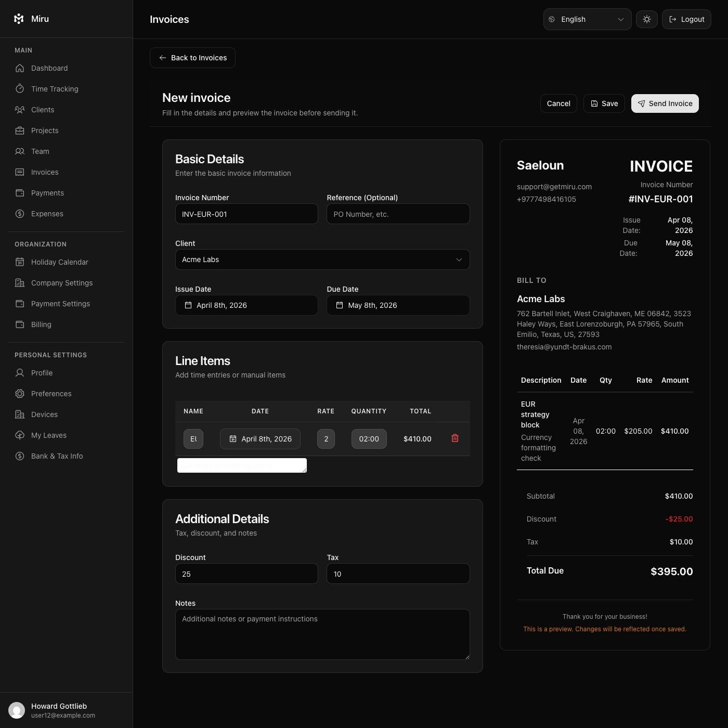Click the Holiday Calendar icon
Image resolution: width=728 pixels, height=728 pixels.
(20, 262)
